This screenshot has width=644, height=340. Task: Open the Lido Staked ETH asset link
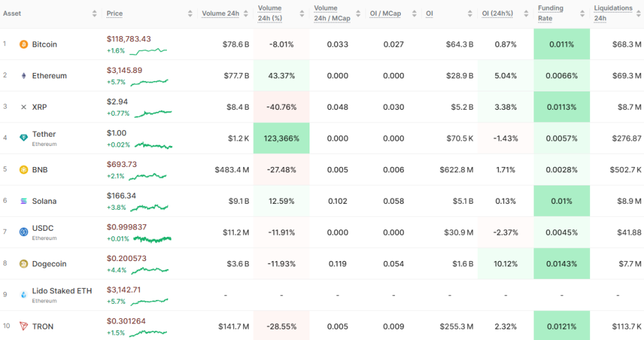[62, 291]
